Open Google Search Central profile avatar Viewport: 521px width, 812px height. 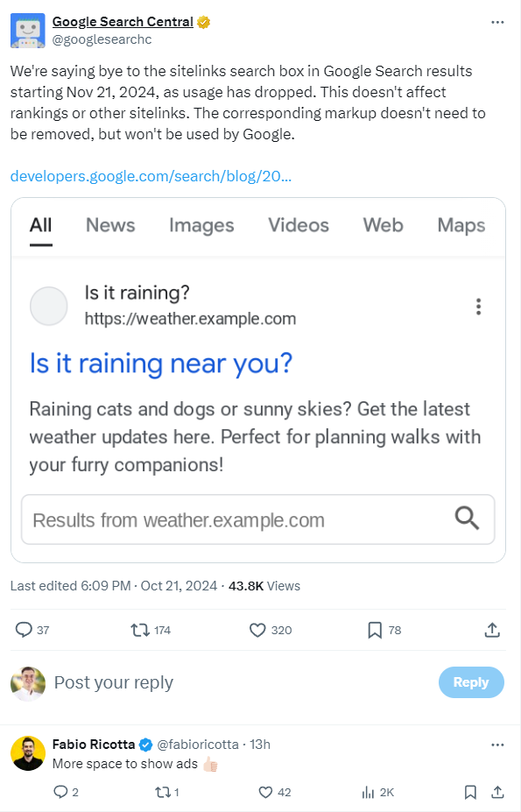(27, 31)
